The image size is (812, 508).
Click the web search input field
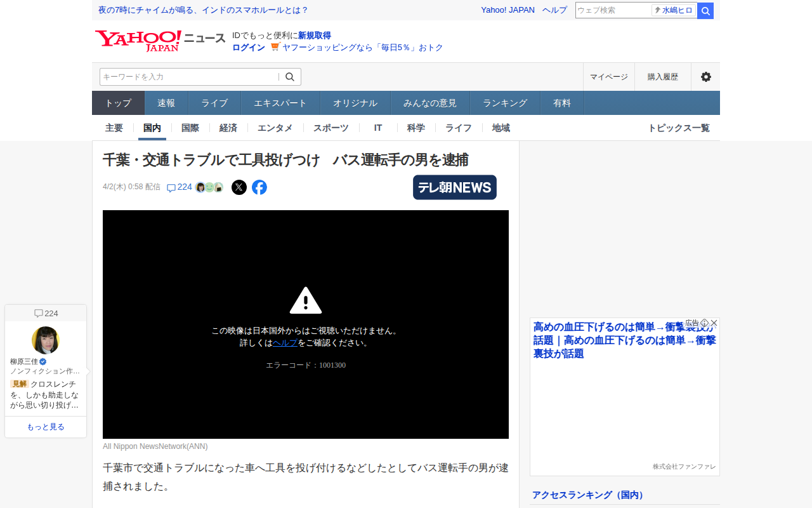coord(613,11)
